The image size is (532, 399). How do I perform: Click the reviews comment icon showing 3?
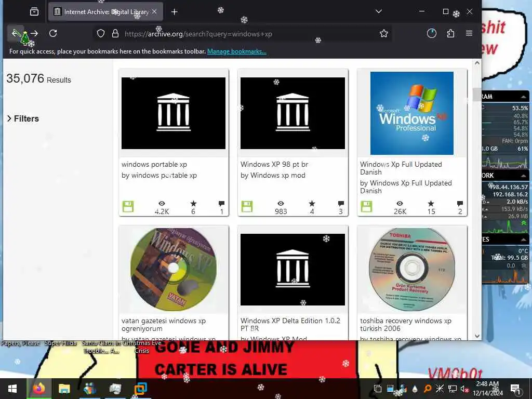(341, 204)
